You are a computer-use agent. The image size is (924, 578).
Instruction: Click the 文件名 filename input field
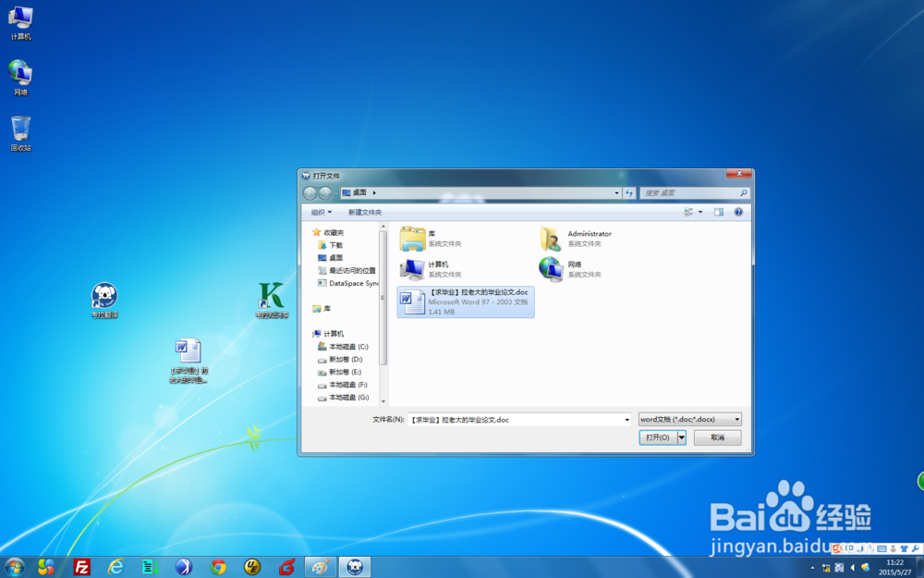518,420
